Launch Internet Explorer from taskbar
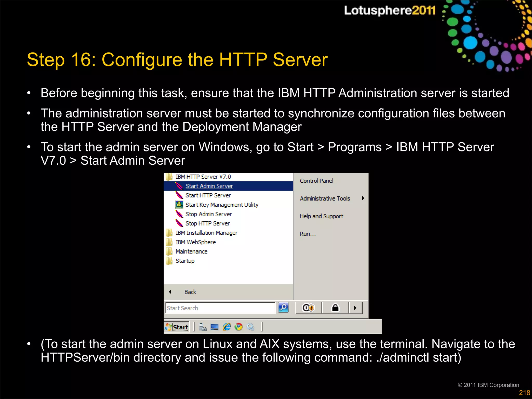 227,327
